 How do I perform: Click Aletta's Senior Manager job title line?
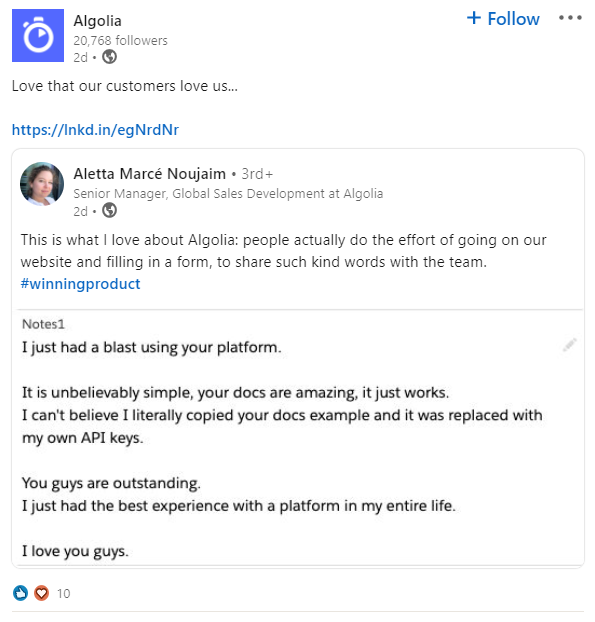[x=228, y=194]
